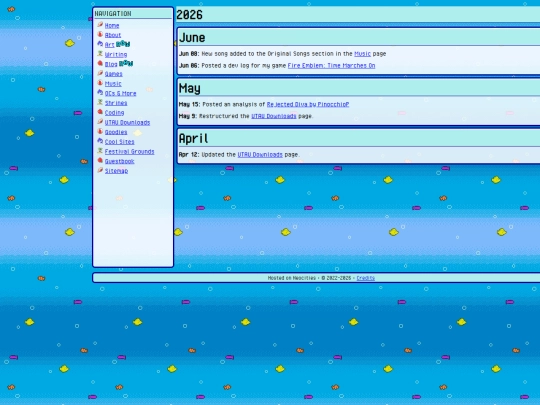Follow UTAU Downloads link in Apr 12 entry
540x405 pixels.
tap(260, 155)
